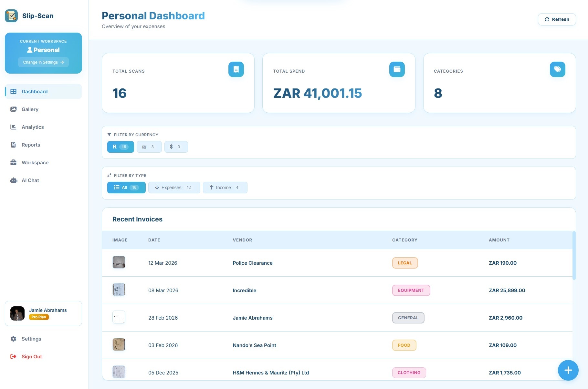Viewport: 588px width, 389px height.
Task: Open the Nando's Sea Point invoice thumbnail
Action: coord(119,344)
